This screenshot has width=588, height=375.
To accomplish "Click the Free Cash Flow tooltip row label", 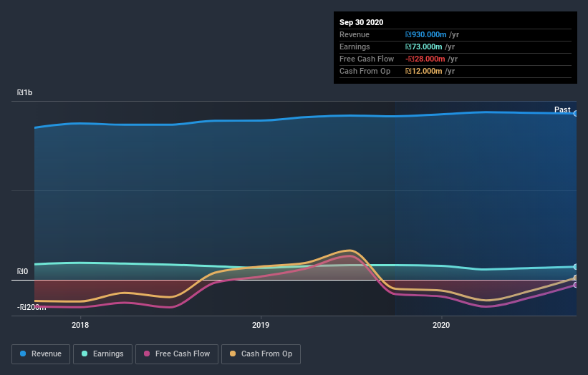I will click(x=367, y=59).
